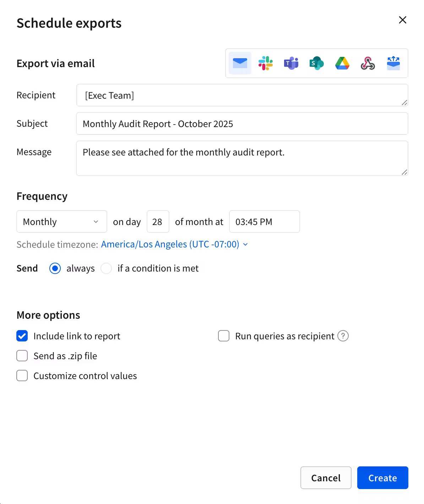Enable Send as .zip file
This screenshot has height=504, width=424.
[x=22, y=356]
